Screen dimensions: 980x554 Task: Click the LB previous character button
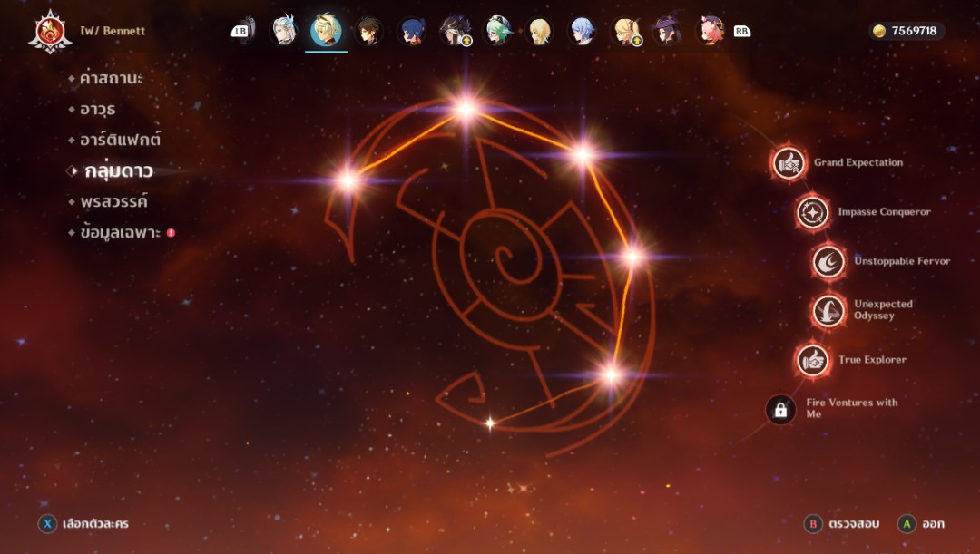click(240, 31)
